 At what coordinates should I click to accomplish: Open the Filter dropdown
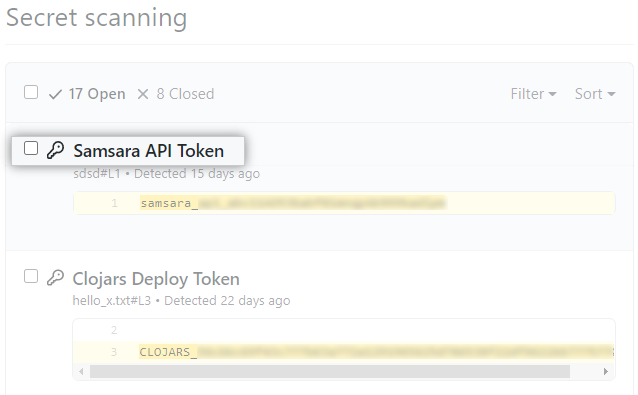click(533, 94)
